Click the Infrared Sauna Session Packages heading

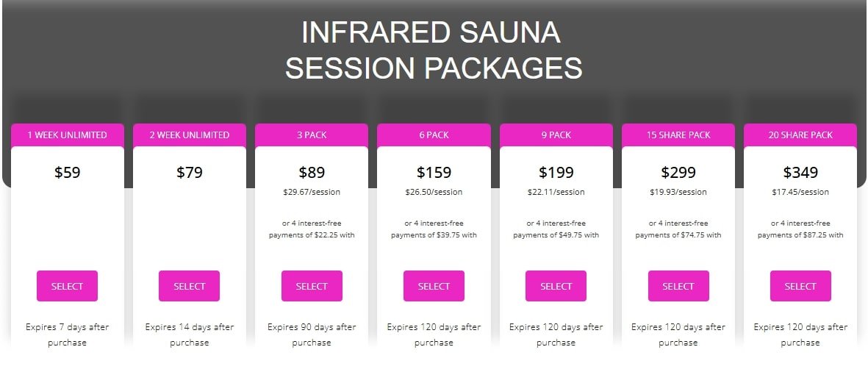[434, 50]
